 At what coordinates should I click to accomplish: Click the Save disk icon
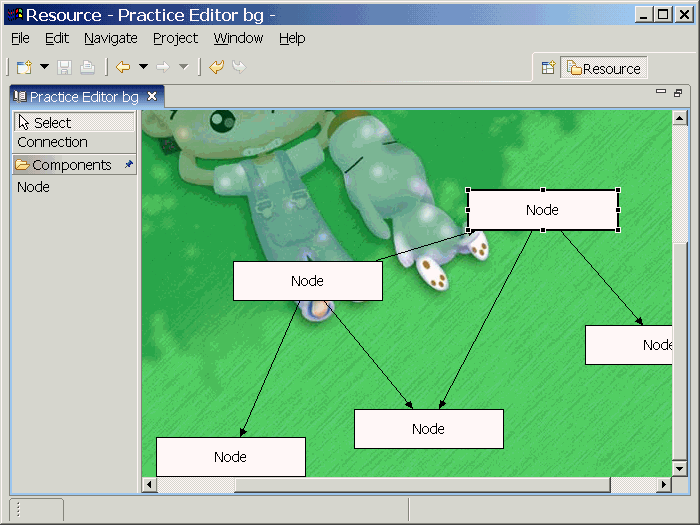click(65, 68)
